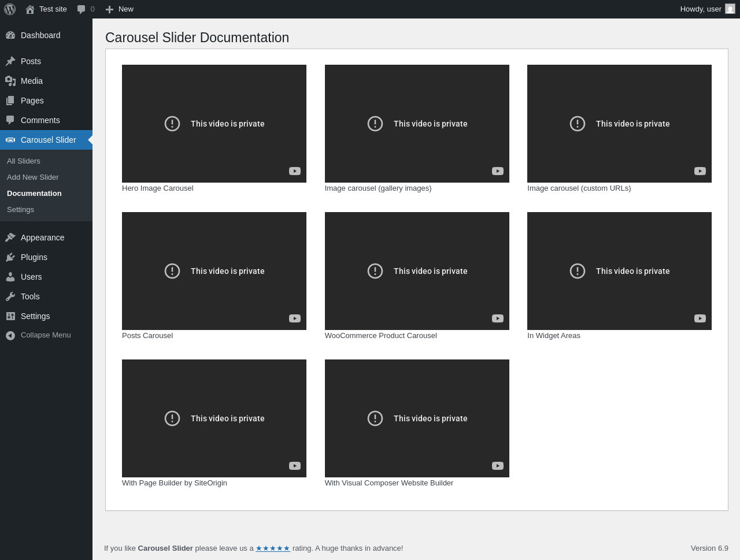The image size is (740, 560).
Task: Click the user avatar icon
Action: (730, 9)
